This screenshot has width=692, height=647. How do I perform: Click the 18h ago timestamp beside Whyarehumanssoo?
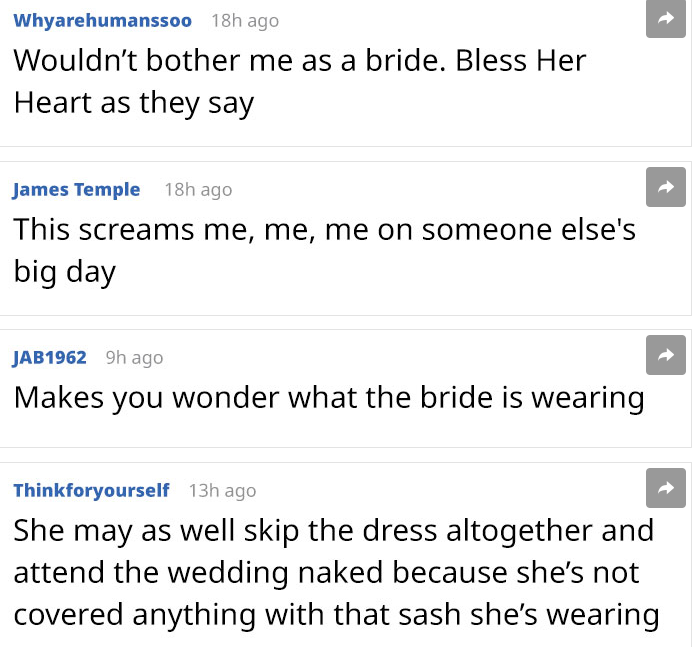245,20
